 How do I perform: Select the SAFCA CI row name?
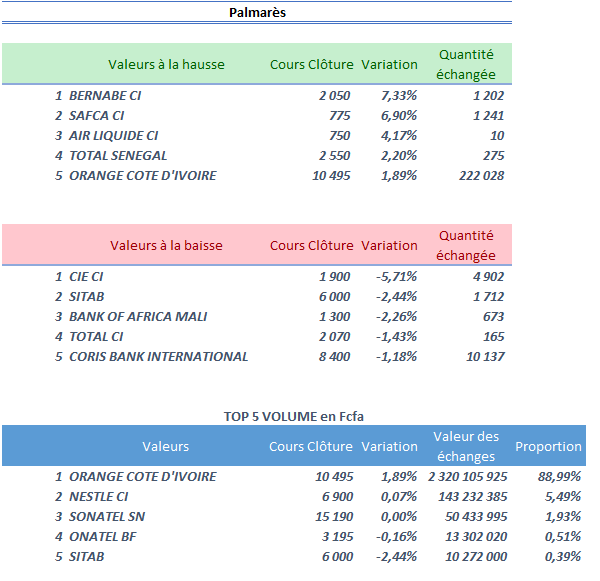pos(96,115)
